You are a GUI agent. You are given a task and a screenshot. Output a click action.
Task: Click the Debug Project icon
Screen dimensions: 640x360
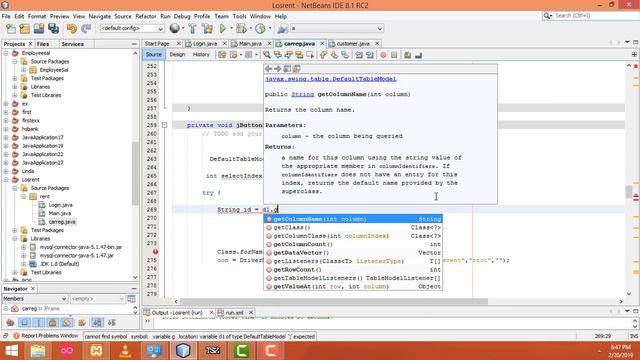[x=241, y=29]
